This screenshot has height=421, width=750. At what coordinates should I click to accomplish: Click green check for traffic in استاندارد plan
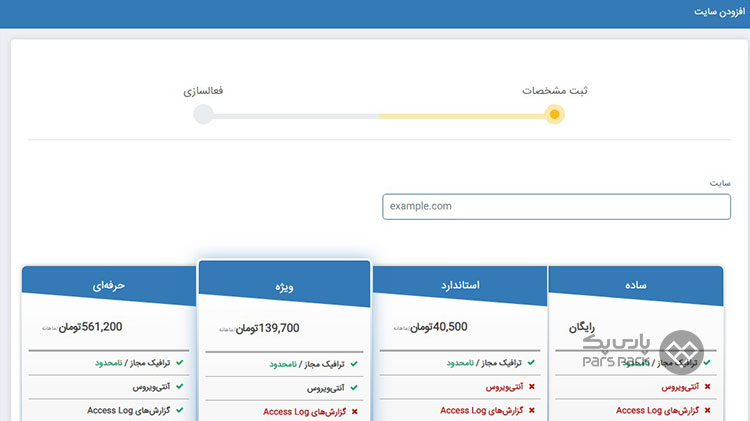(x=531, y=363)
